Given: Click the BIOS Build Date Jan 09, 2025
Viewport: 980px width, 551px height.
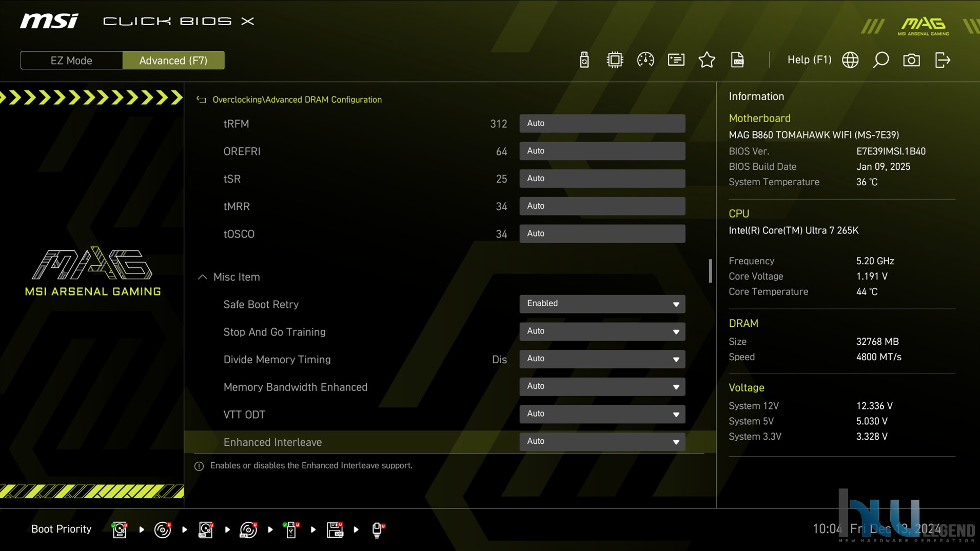Looking at the screenshot, I should click(x=883, y=167).
